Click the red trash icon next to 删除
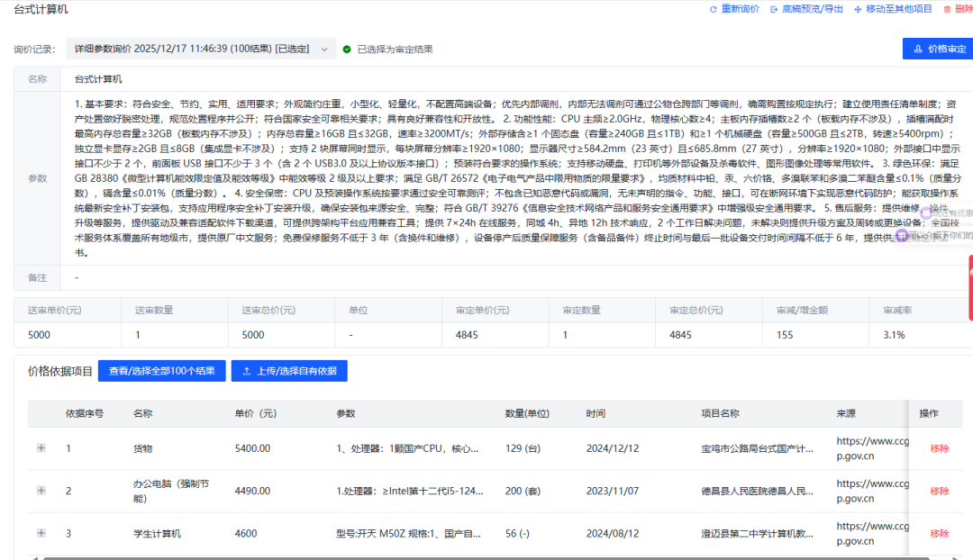This screenshot has height=560, width=973. [x=946, y=8]
